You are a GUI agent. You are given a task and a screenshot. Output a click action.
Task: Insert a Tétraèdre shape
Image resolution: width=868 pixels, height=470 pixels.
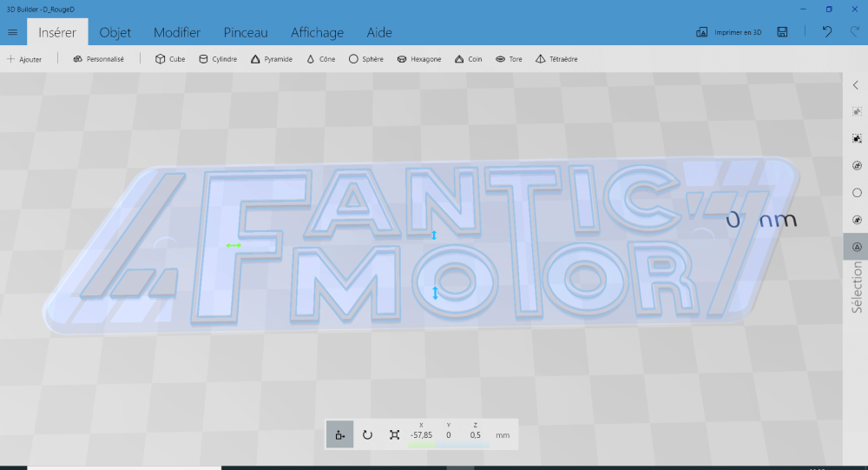click(x=556, y=59)
